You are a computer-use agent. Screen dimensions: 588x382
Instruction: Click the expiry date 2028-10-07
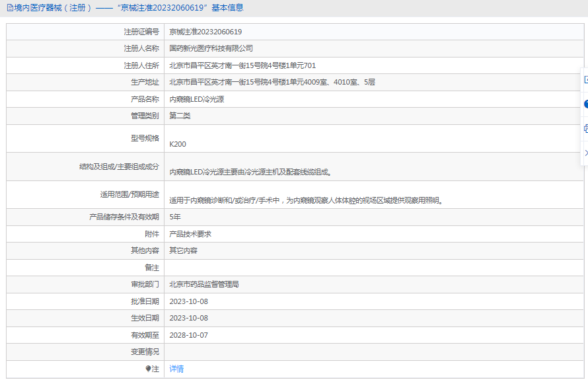(x=188, y=335)
